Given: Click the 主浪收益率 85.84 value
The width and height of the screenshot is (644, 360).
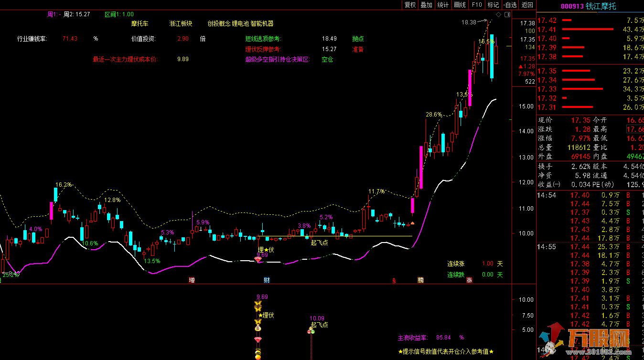Looking at the screenshot, I should pyautogui.click(x=444, y=338).
